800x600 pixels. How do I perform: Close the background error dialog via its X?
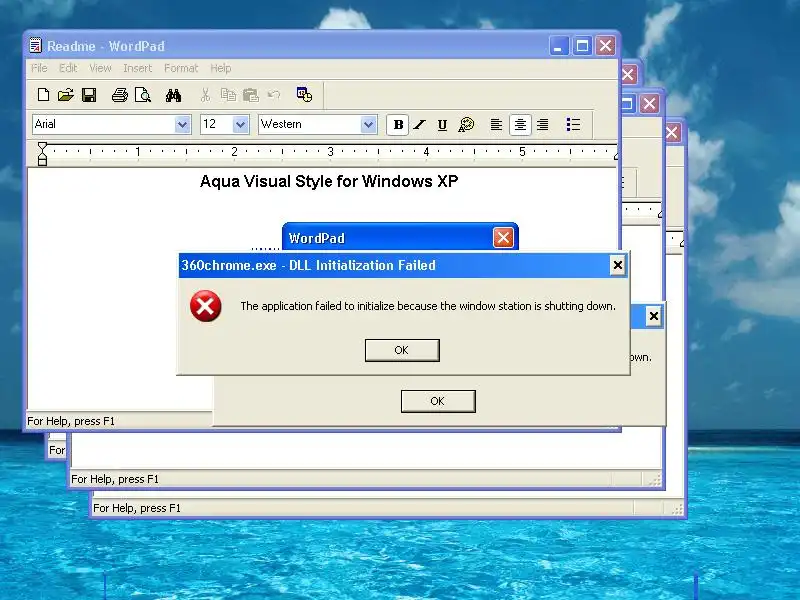tap(654, 316)
